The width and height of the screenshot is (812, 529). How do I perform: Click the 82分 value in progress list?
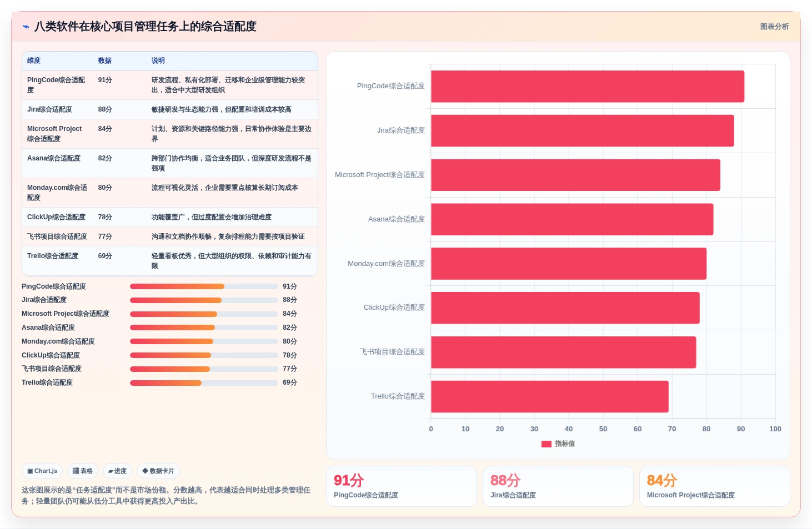click(290, 328)
